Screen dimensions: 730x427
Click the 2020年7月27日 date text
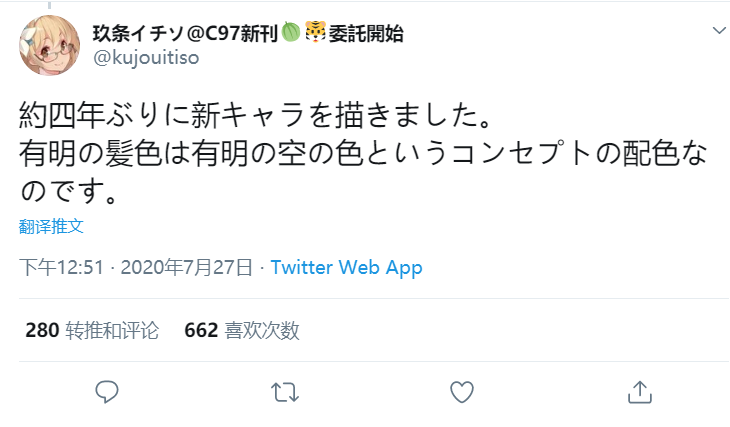186,268
